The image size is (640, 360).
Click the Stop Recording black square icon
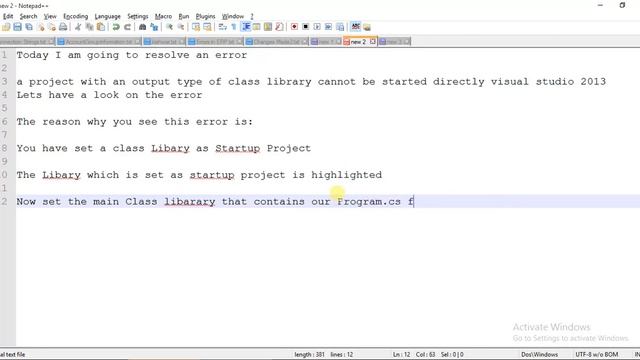(x=306, y=27)
